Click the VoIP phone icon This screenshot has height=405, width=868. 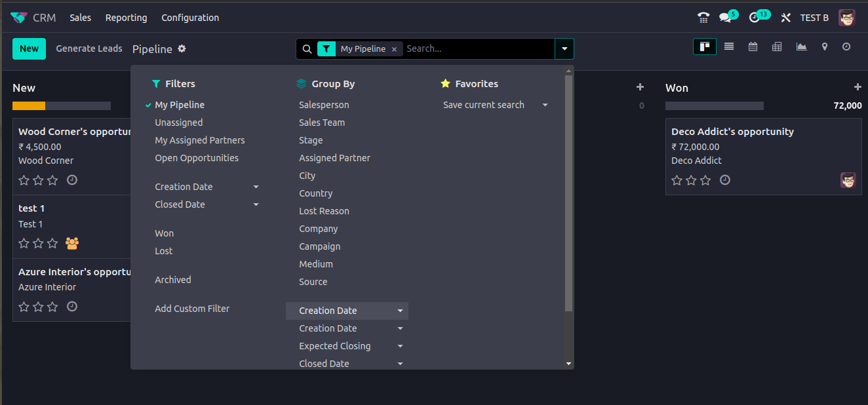(703, 18)
